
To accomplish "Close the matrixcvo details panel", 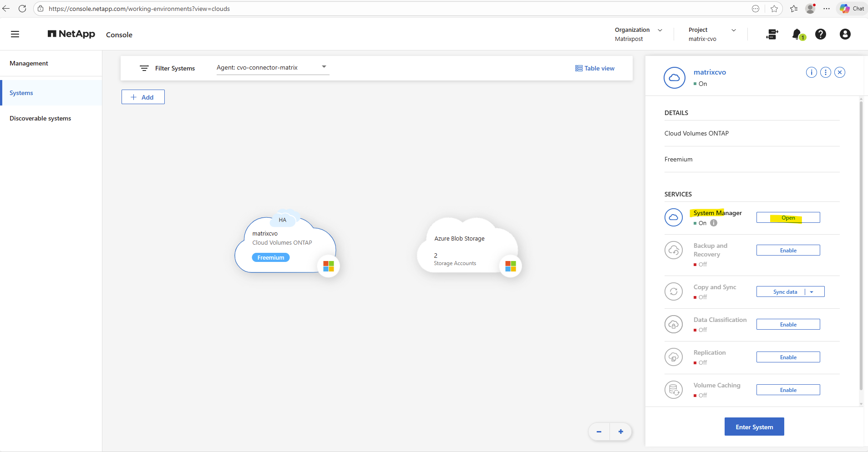I will 840,72.
